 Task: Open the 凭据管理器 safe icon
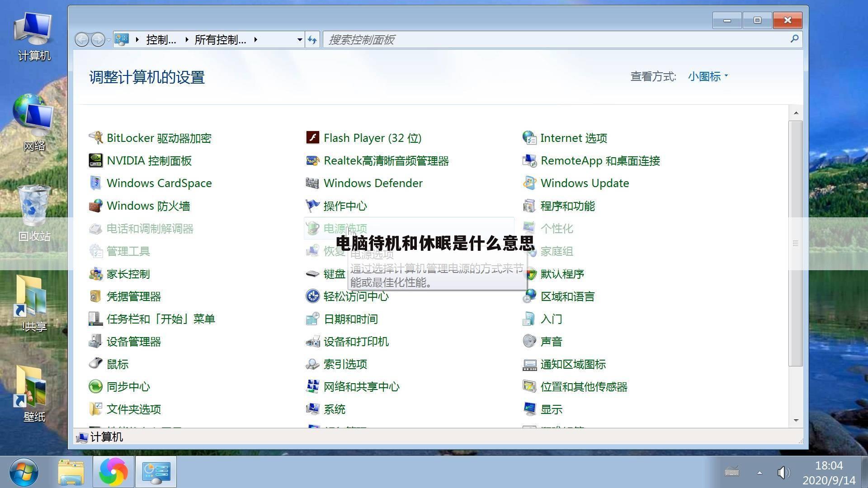[95, 296]
